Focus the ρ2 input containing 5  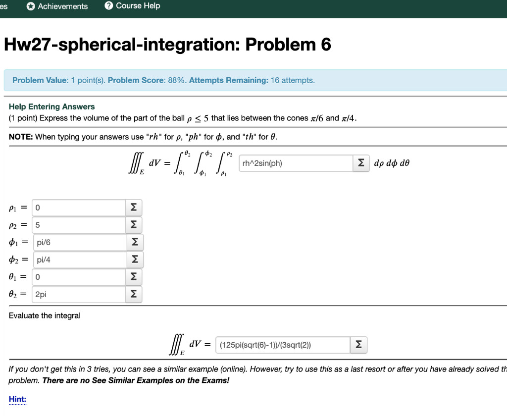pyautogui.click(x=79, y=225)
